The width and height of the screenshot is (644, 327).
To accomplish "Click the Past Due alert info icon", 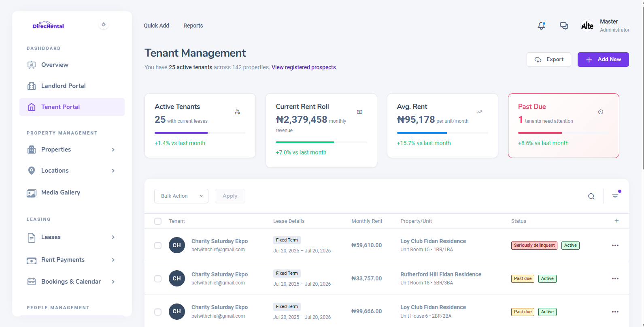I will tap(601, 112).
